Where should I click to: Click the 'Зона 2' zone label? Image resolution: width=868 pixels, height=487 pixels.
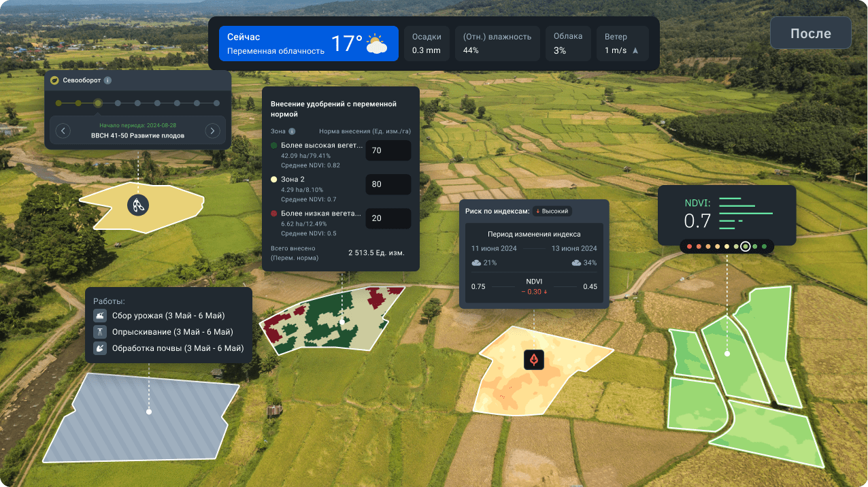293,180
